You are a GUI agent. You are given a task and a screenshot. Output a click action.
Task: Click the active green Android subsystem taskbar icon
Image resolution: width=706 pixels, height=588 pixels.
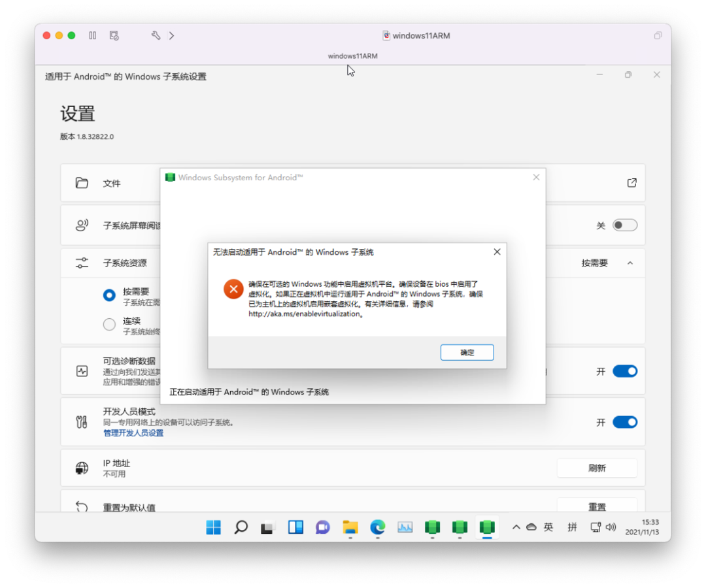point(487,527)
